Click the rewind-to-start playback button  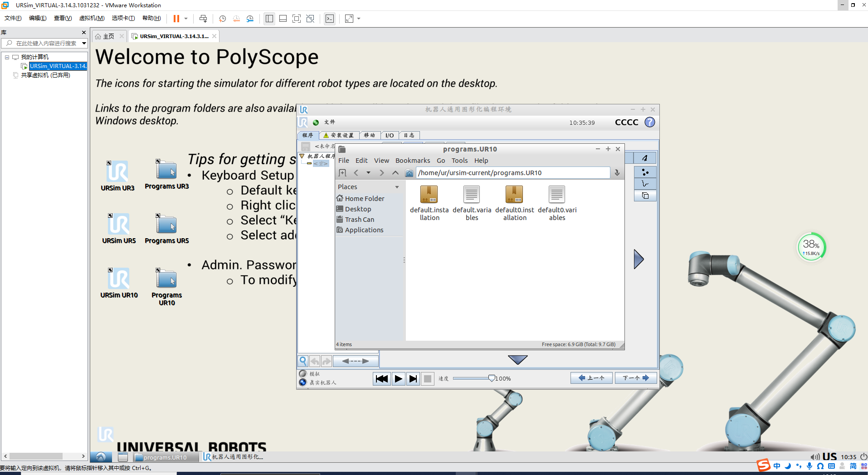(x=382, y=379)
